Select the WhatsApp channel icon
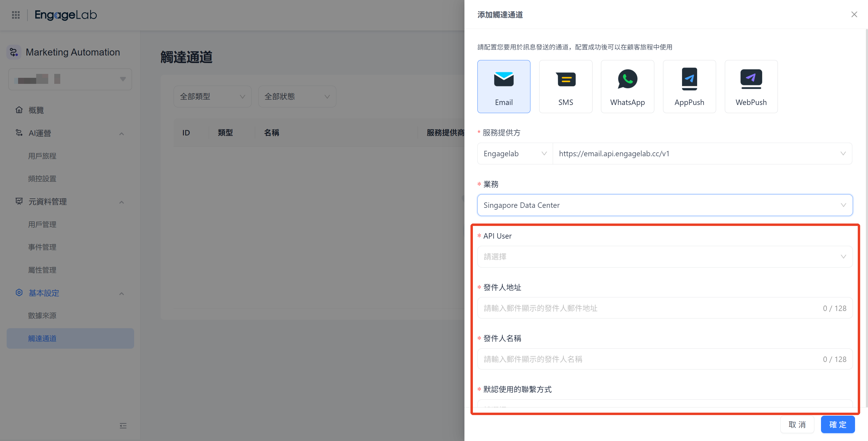The height and width of the screenshot is (441, 868). coord(627,86)
